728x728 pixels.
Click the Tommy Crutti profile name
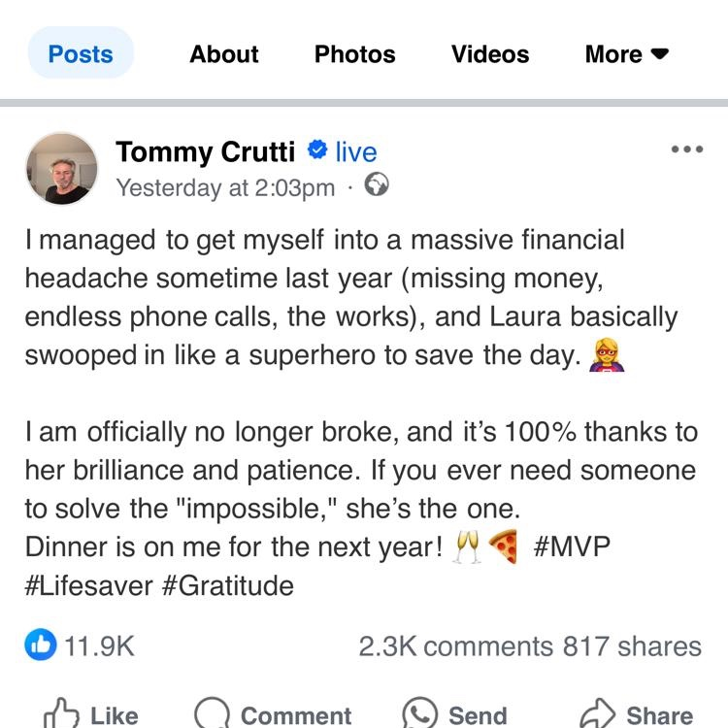coord(207,151)
